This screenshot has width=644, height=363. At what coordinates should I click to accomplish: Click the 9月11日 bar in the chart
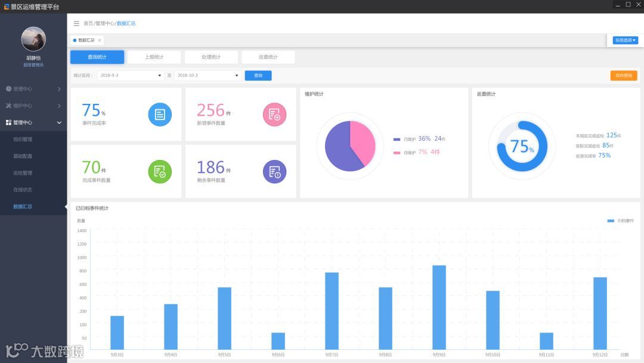tap(546, 342)
